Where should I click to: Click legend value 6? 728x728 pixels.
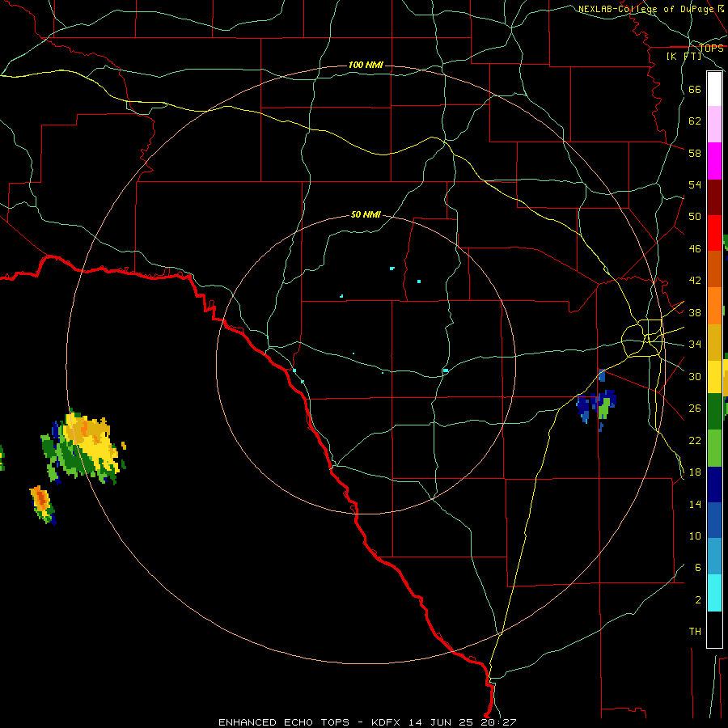[697, 568]
